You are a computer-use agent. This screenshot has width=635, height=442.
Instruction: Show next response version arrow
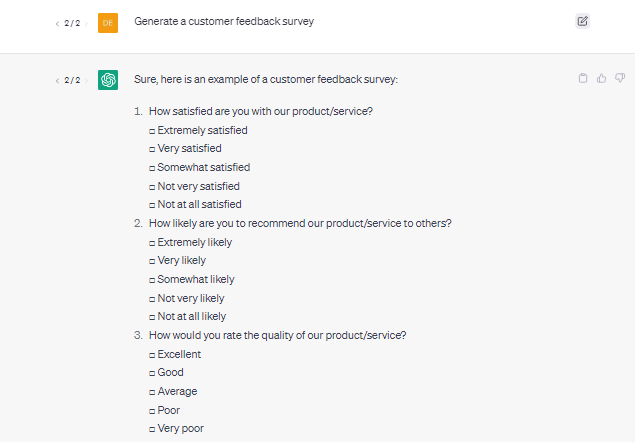86,81
